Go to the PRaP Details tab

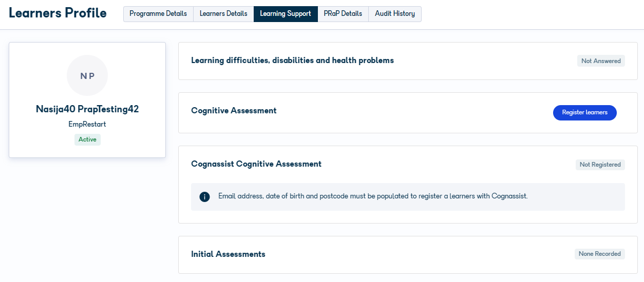point(343,14)
